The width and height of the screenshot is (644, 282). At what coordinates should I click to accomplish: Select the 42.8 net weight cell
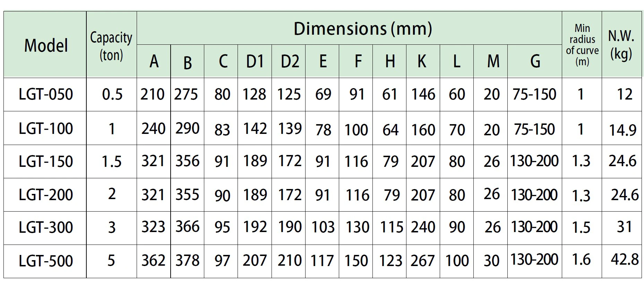pos(625,259)
